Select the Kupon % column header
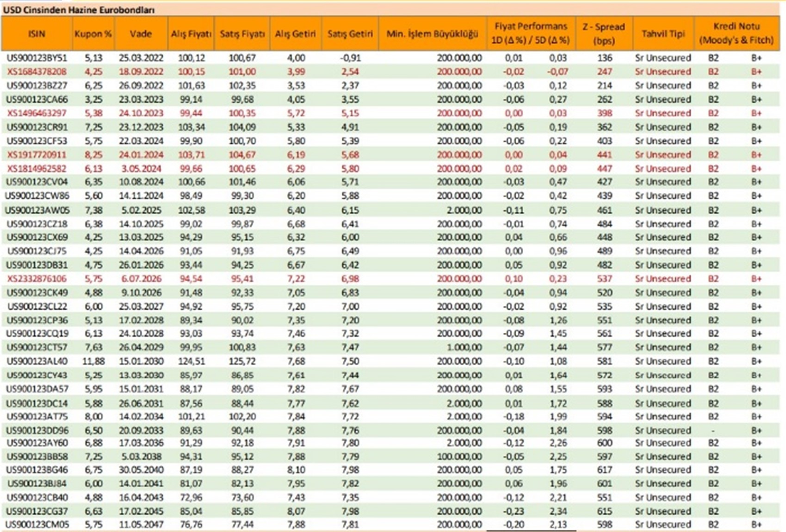Viewport: 786px width, 532px height. click(93, 34)
